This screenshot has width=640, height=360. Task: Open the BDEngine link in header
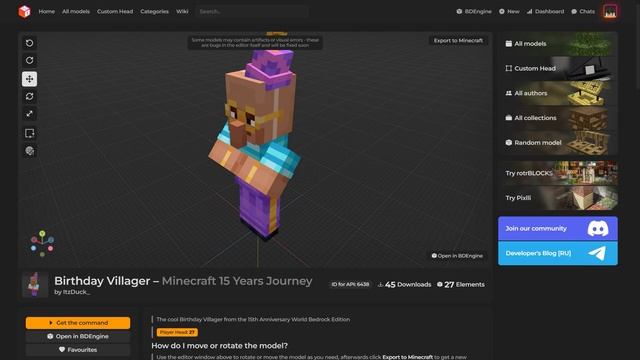pyautogui.click(x=474, y=11)
